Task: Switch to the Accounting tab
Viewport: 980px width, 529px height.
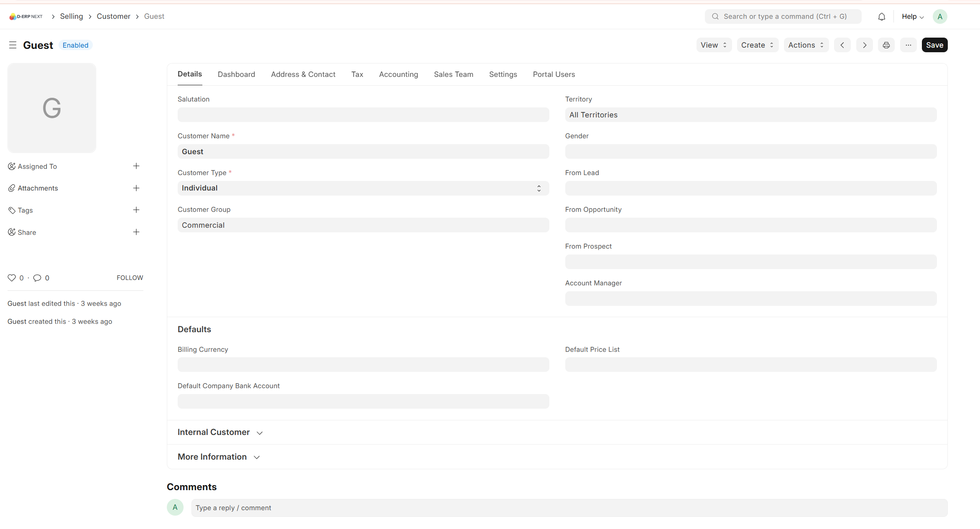Action: click(398, 74)
